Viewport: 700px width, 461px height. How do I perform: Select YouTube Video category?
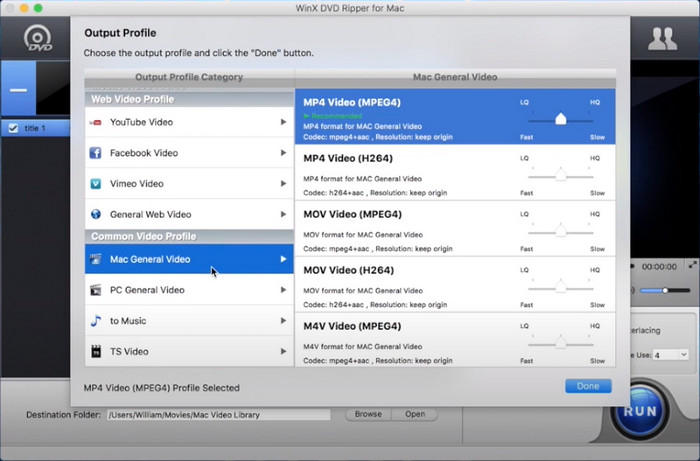click(x=189, y=122)
